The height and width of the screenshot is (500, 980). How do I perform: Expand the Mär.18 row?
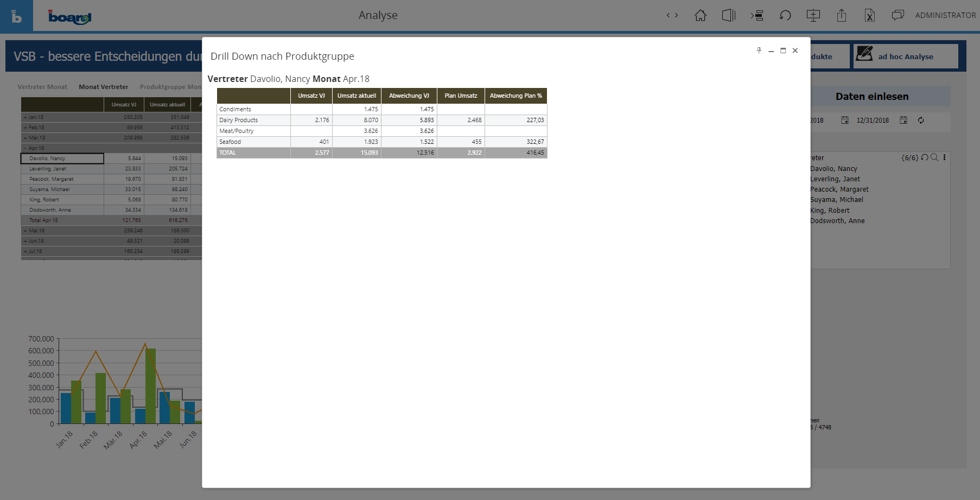click(x=25, y=138)
